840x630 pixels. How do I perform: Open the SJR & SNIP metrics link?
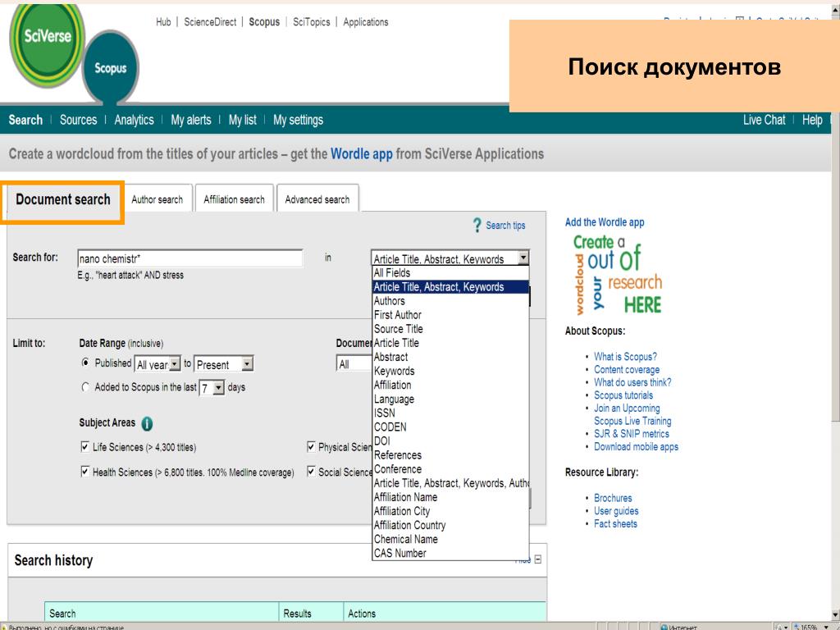pyautogui.click(x=632, y=434)
